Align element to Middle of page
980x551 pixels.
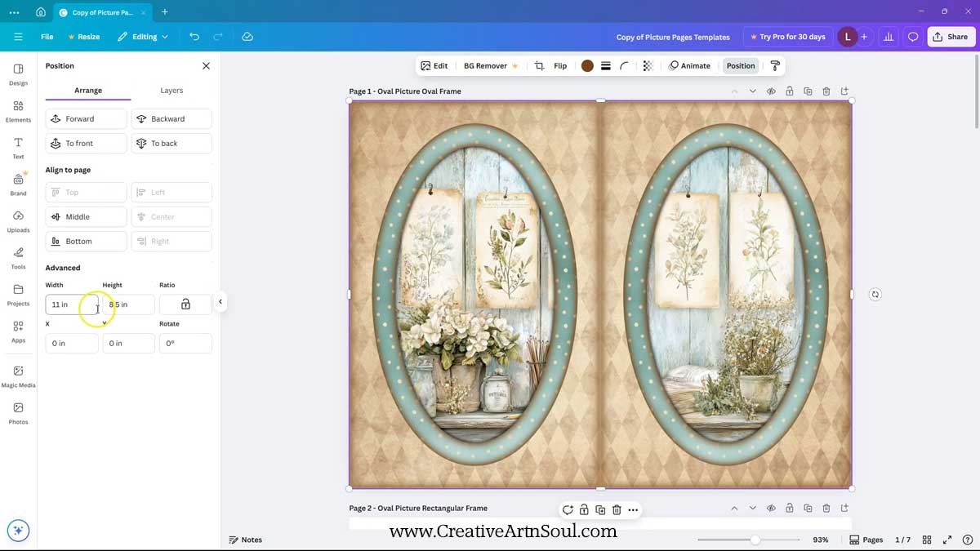[87, 217]
